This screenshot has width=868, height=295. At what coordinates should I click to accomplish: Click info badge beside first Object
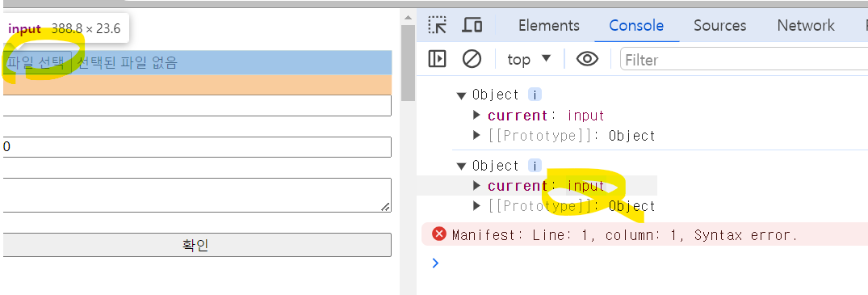tap(535, 95)
